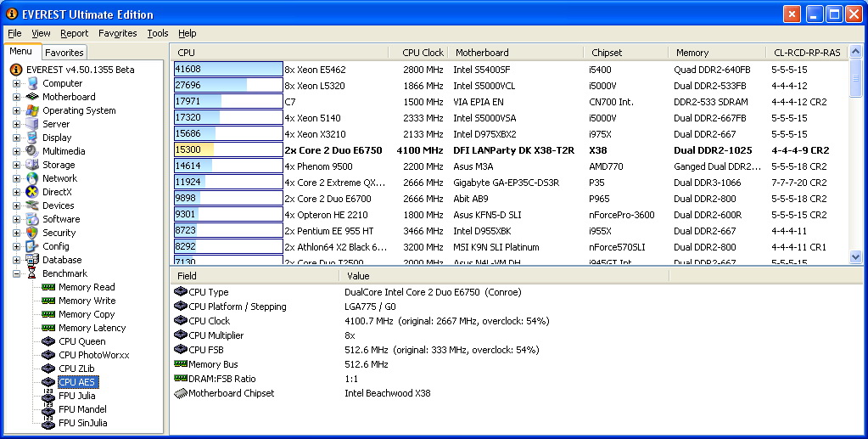Viewport: 868px width, 439px height.
Task: Collapse the Benchmark tree node
Action: click(x=17, y=273)
